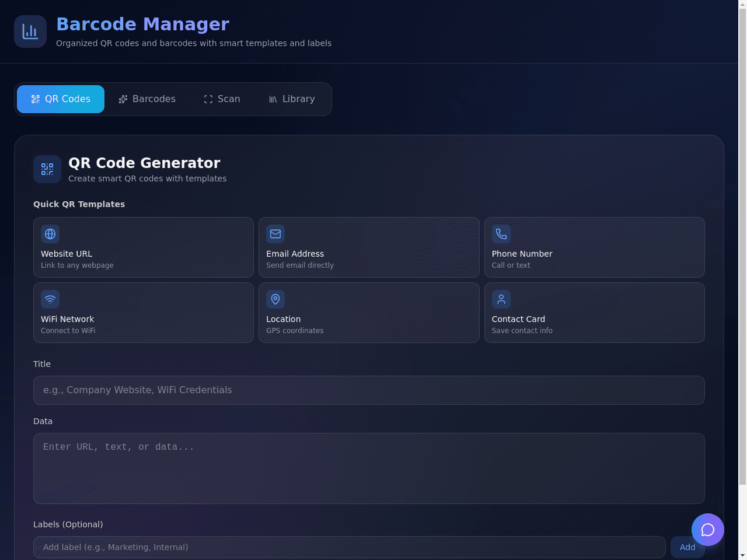Click the 'Connect to WiFi' description

coord(68,331)
